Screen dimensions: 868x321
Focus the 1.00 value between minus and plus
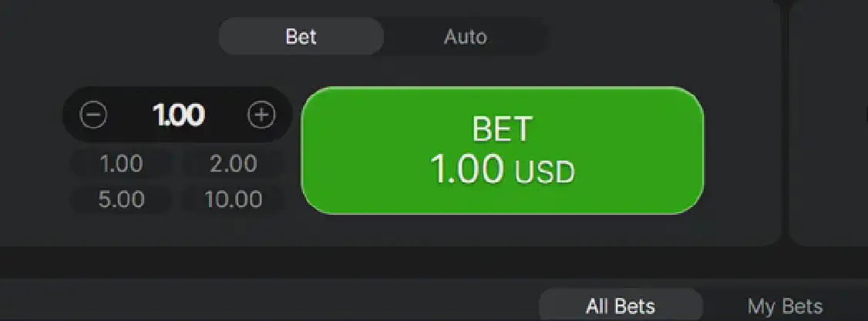point(178,115)
